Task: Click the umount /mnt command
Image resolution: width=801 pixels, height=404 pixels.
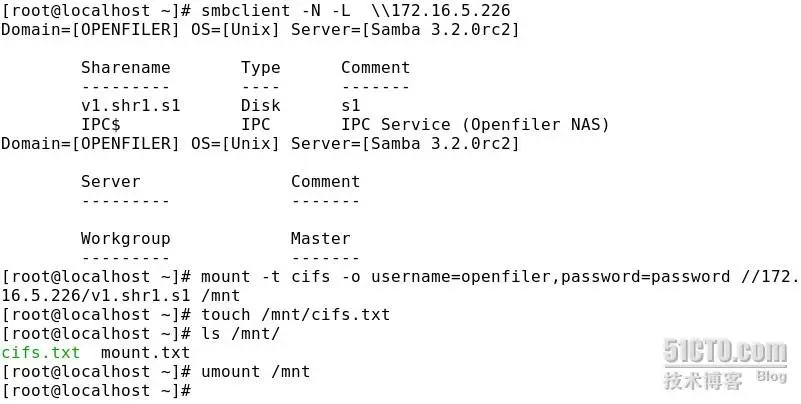Action: (x=255, y=371)
